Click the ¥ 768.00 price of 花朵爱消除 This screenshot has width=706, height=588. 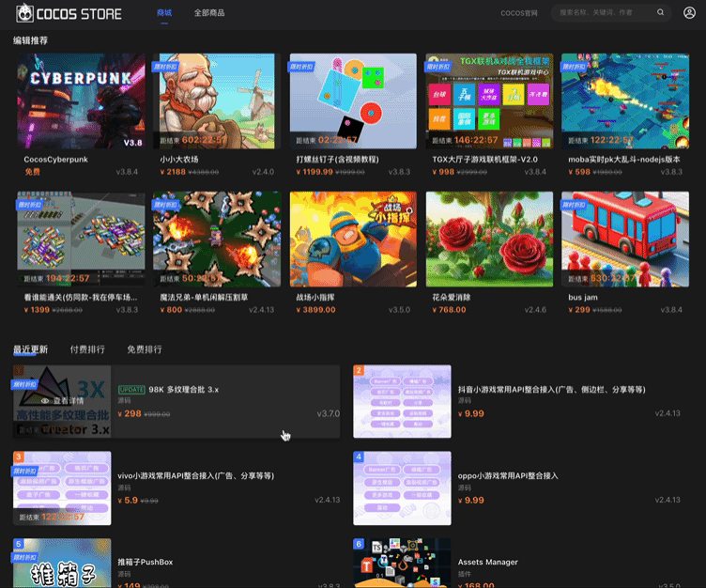(449, 310)
